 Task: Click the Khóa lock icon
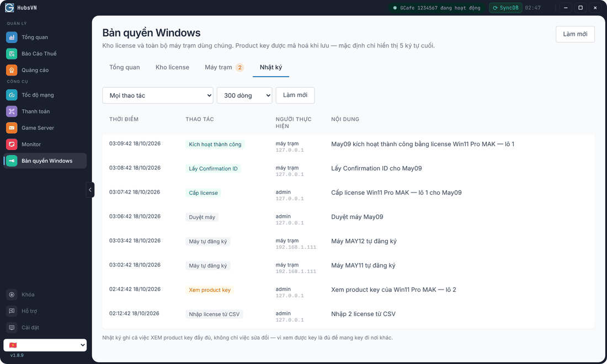click(12, 295)
